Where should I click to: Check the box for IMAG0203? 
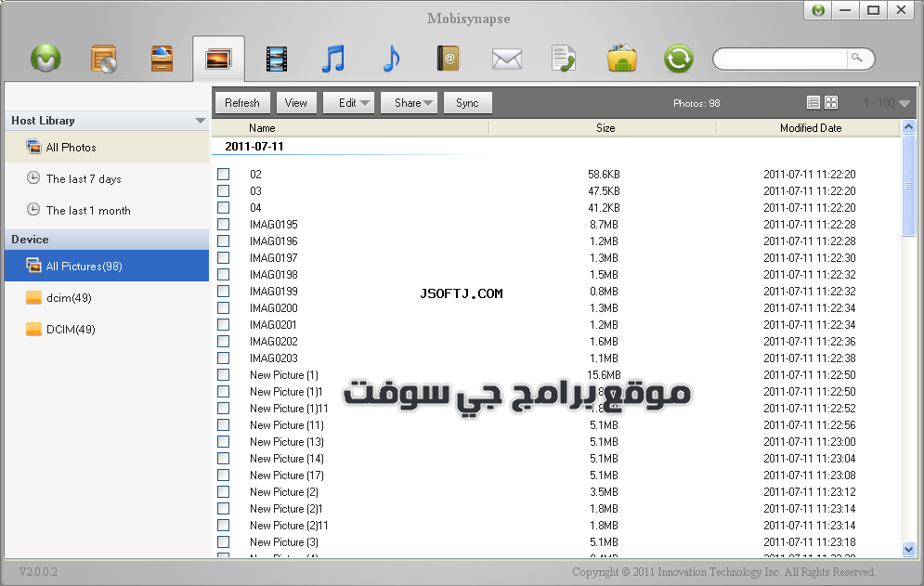(224, 358)
